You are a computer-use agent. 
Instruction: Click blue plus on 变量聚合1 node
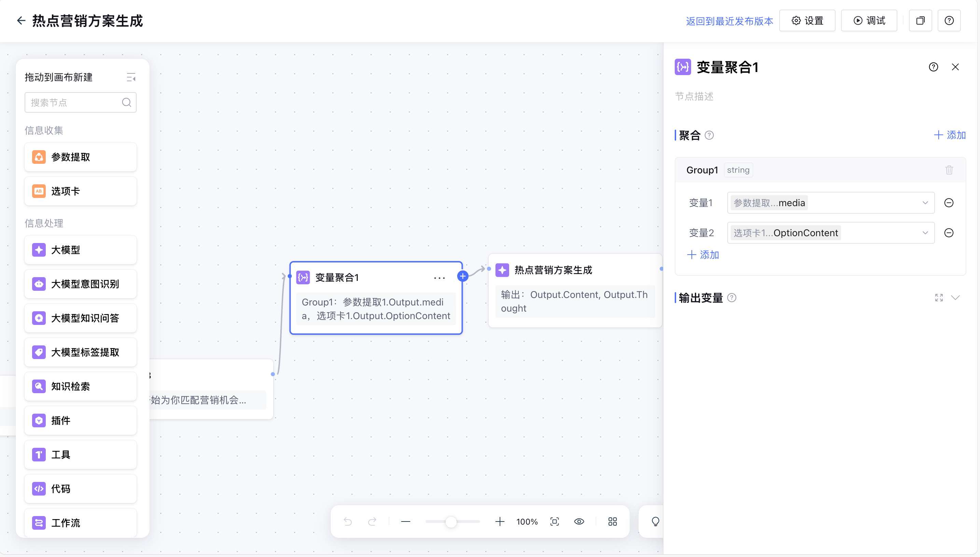463,276
